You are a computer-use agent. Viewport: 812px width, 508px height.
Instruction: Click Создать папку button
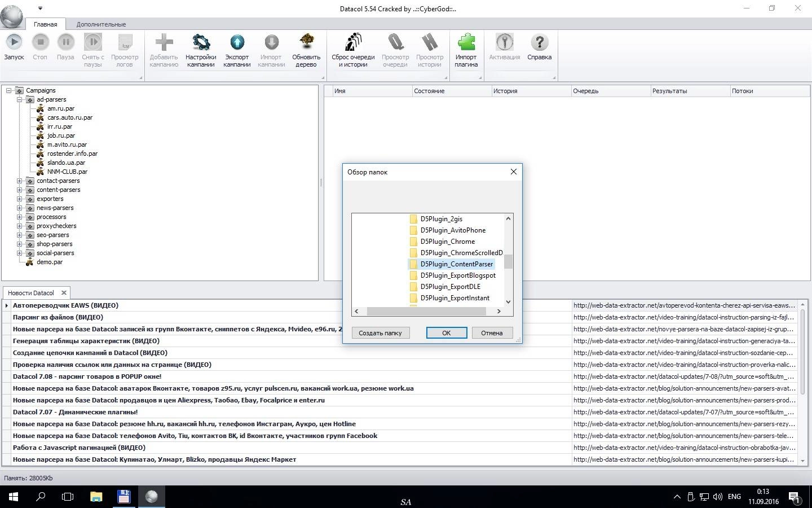pyautogui.click(x=381, y=333)
